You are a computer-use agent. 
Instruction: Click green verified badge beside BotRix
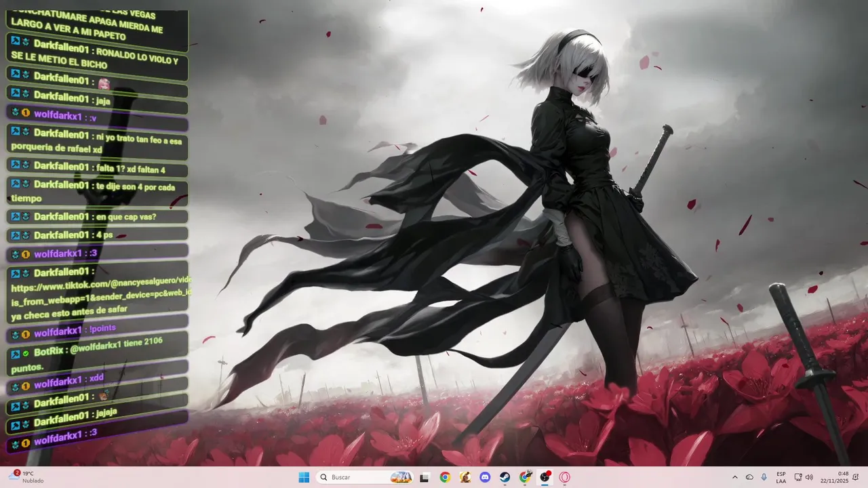coord(25,353)
